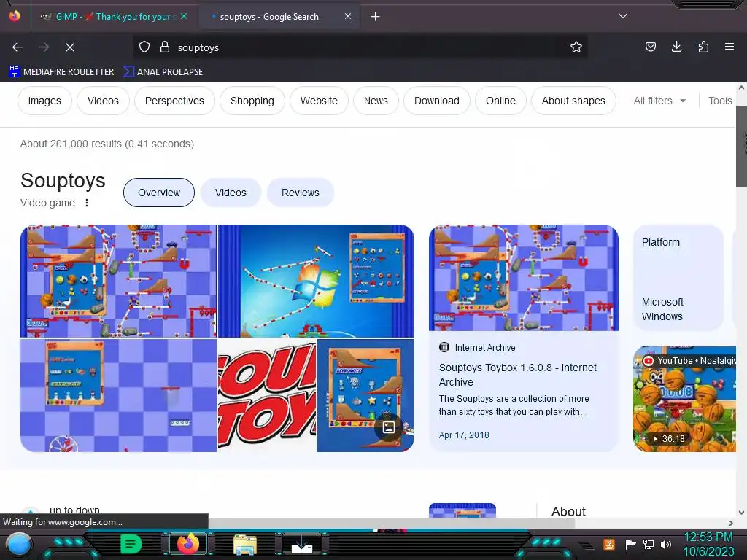Image resolution: width=747 pixels, height=560 pixels.
Task: Expand the list all tabs chevron
Action: pyautogui.click(x=623, y=16)
